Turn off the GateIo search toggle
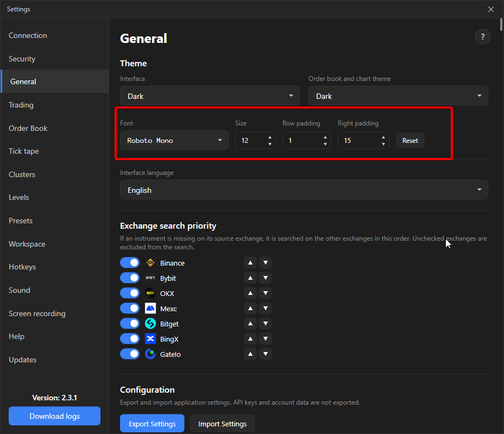 (x=130, y=354)
